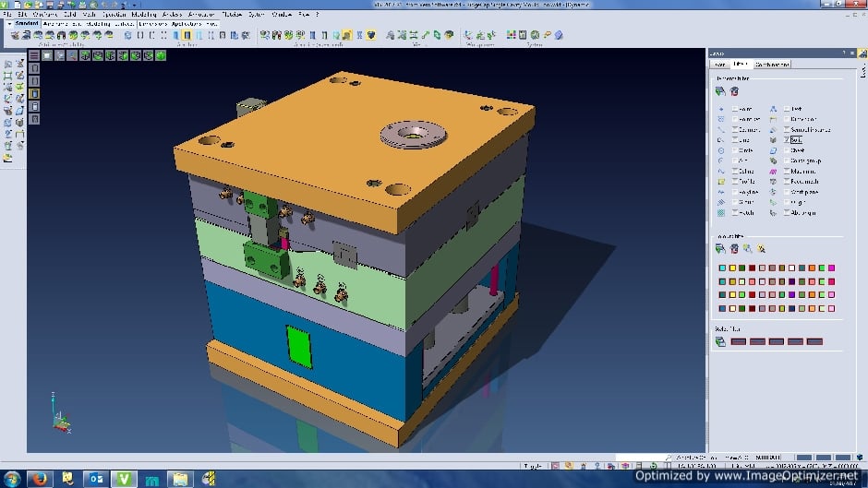Uncheck the Solid element filter checkbox

(787, 139)
